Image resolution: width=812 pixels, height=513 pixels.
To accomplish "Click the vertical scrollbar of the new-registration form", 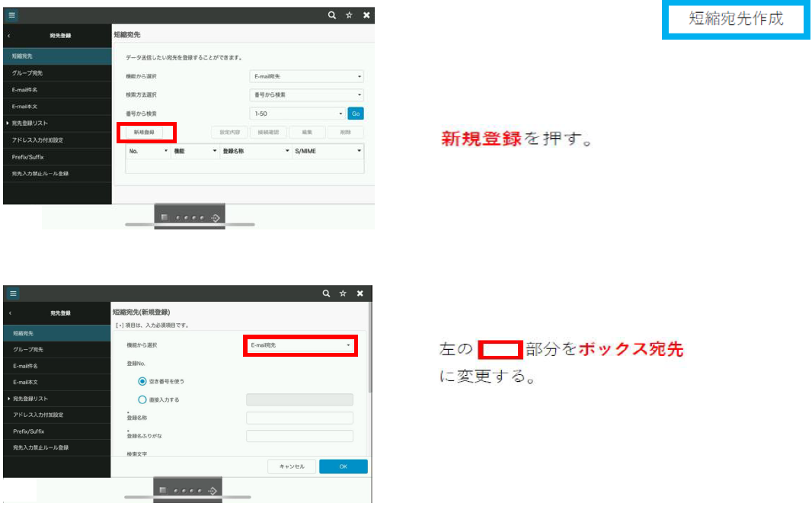I will [x=370, y=351].
